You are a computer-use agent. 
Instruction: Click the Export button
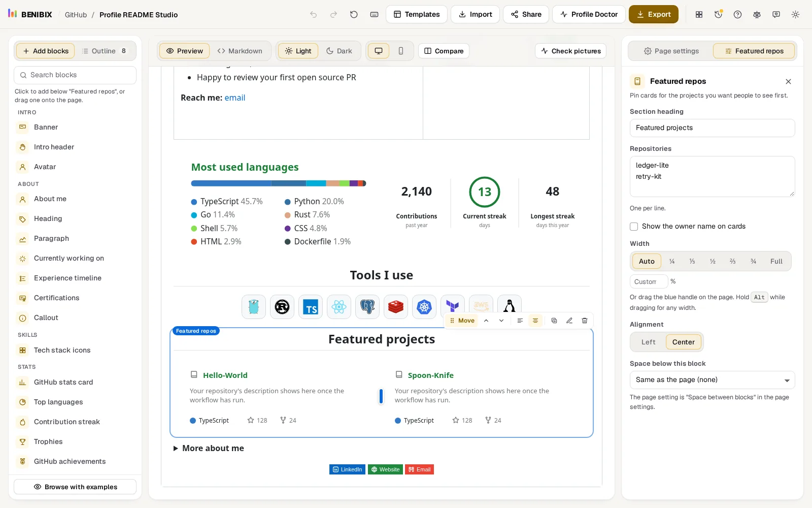[x=654, y=14]
